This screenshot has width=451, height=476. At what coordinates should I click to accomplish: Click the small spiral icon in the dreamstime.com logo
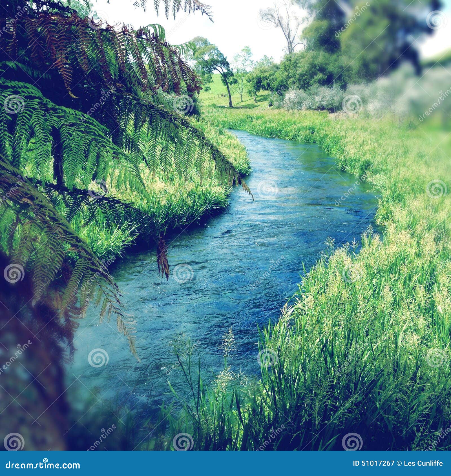pos(45,460)
